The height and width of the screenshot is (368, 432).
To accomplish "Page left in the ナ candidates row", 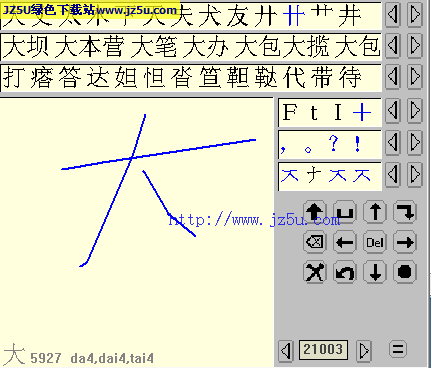I will coord(393,175).
